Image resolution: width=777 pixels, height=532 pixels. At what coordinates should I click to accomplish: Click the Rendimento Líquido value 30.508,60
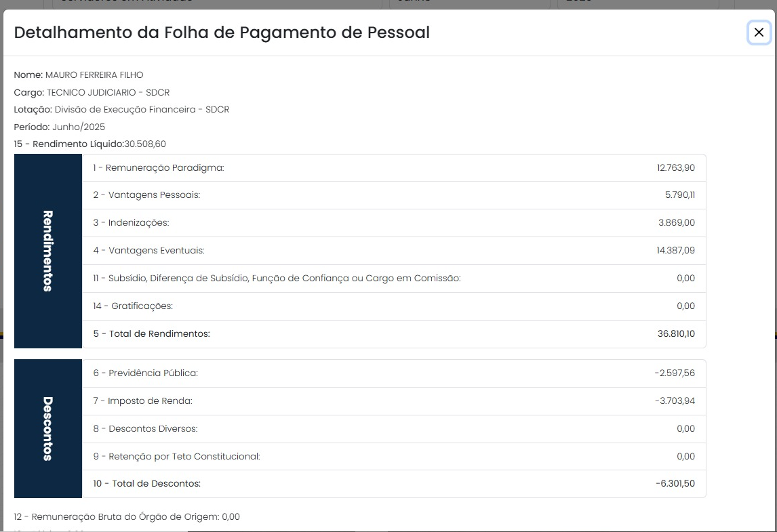tap(145, 144)
